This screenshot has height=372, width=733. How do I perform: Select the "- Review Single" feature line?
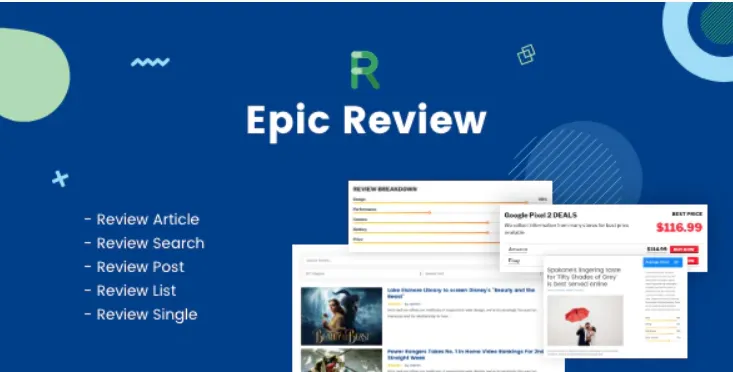[141, 315]
